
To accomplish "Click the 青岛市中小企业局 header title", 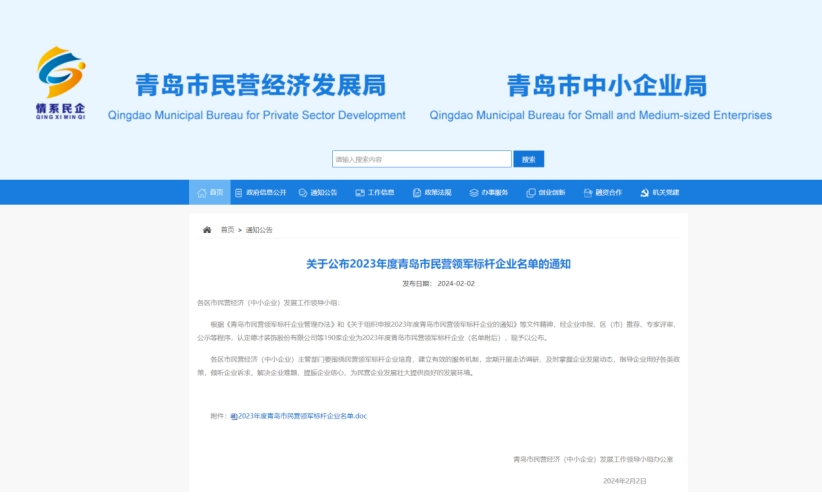I will (x=607, y=85).
